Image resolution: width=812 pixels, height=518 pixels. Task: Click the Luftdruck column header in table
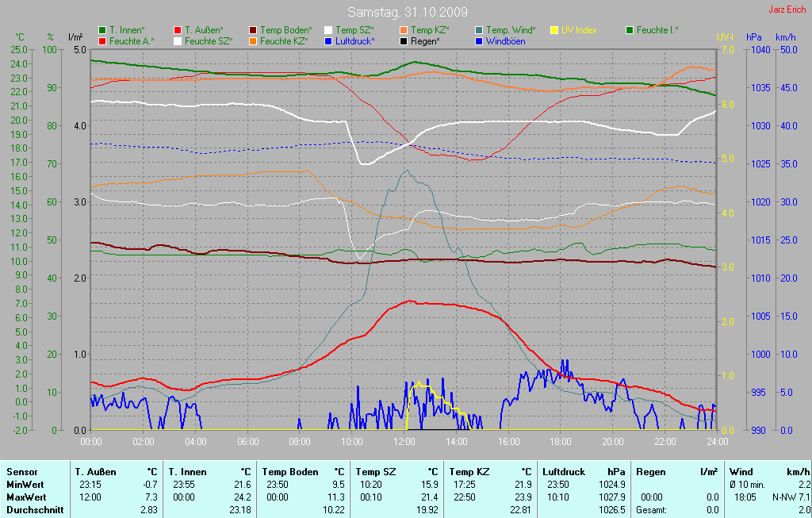point(565,472)
